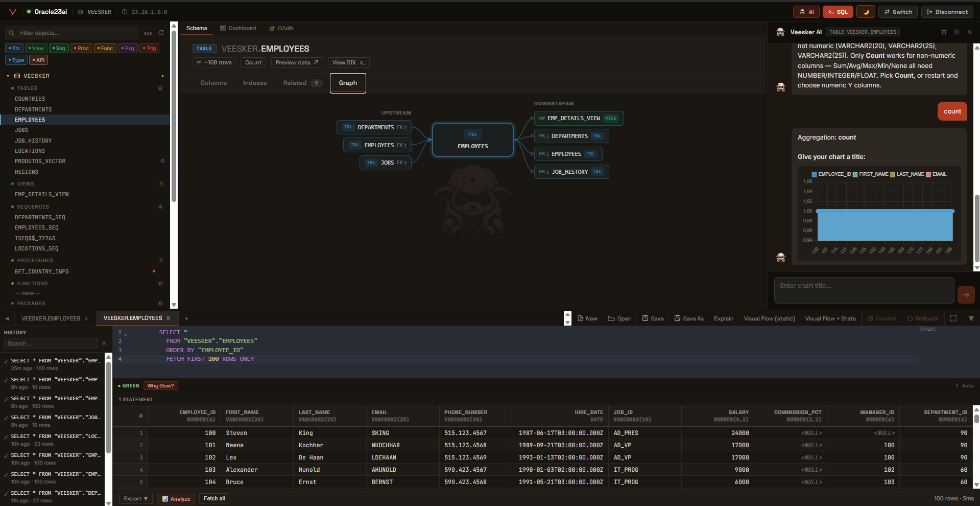Open the Dashboard tab
The image size is (980, 506).
238,28
